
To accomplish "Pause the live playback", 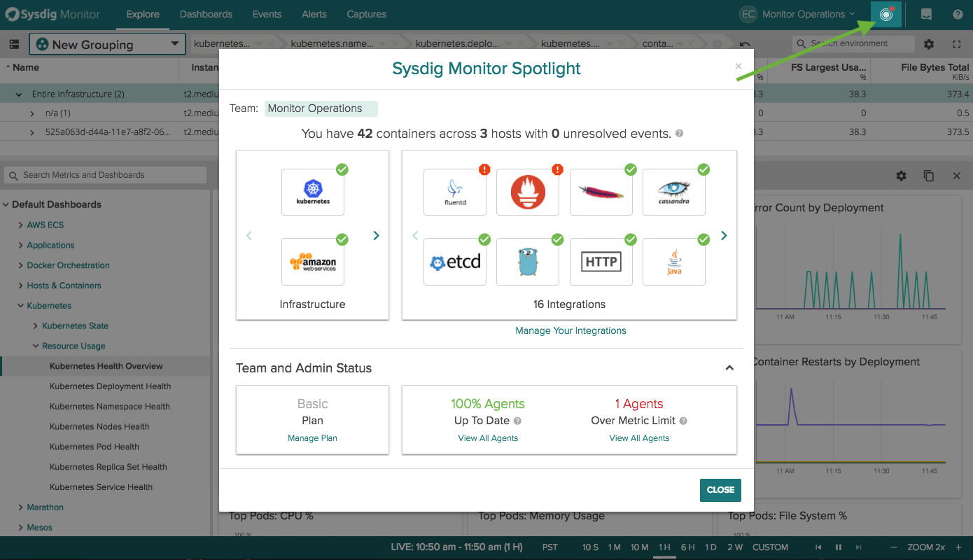I will [x=839, y=547].
